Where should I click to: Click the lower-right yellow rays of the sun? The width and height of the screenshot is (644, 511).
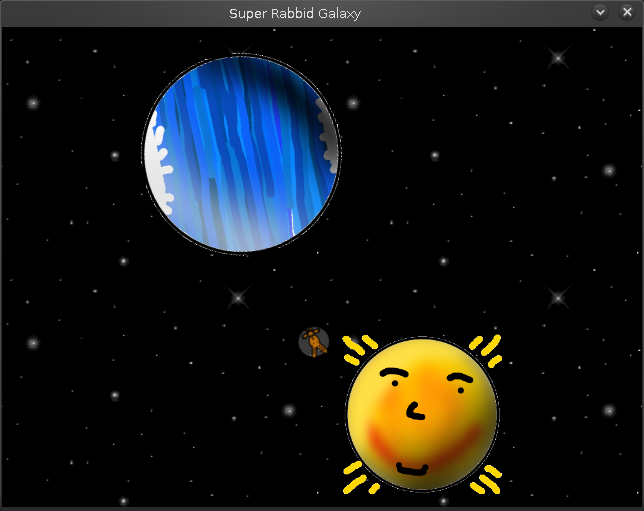485,482
